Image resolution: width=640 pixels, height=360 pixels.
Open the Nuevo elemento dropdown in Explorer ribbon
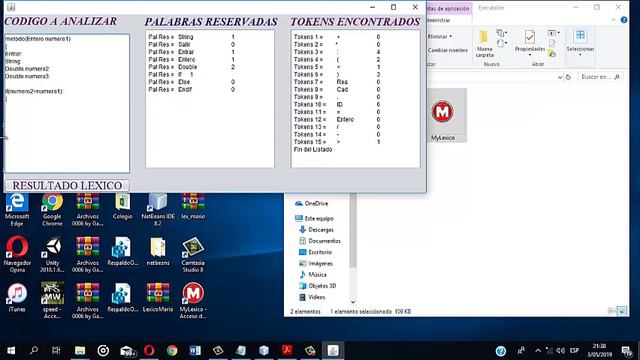click(502, 33)
